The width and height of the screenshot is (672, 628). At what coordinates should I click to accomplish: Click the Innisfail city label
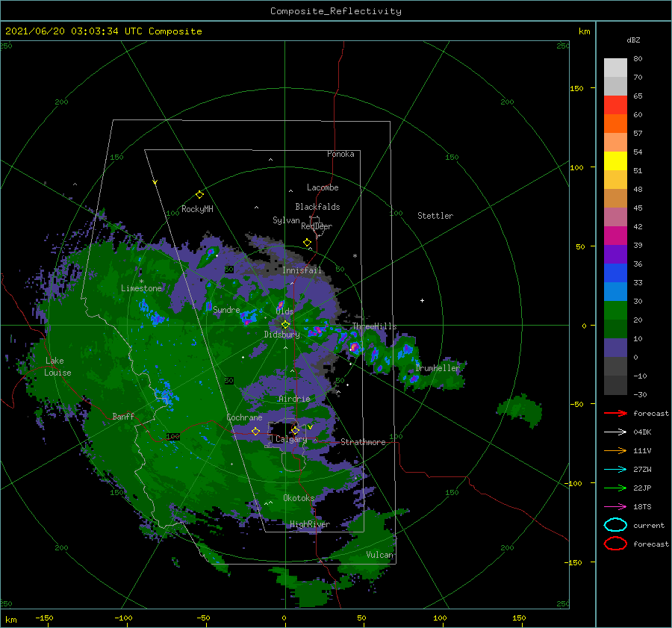coord(302,270)
